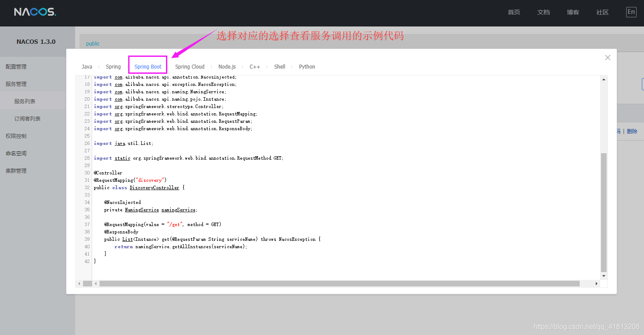Click the @Controller annotation line
Viewport: 644px width, 335px height.
108,173
